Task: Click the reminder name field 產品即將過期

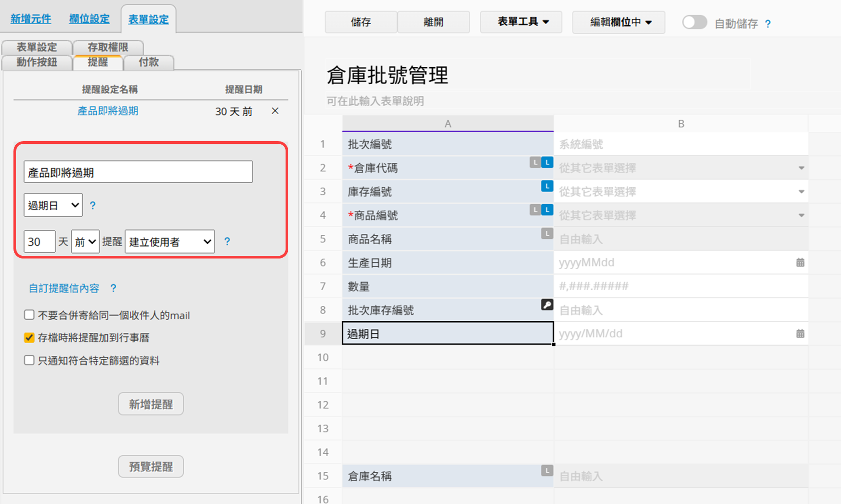Action: 138,172
